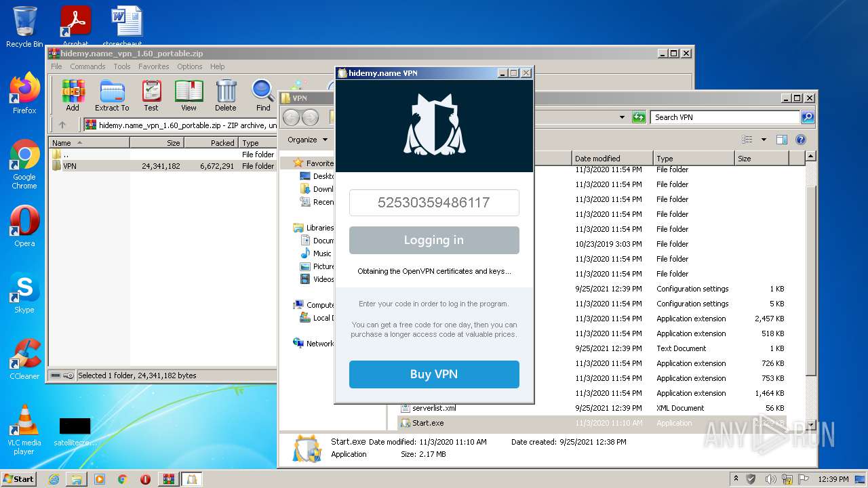Click the greyed Logging in button
This screenshot has height=488, width=868.
pyautogui.click(x=434, y=240)
